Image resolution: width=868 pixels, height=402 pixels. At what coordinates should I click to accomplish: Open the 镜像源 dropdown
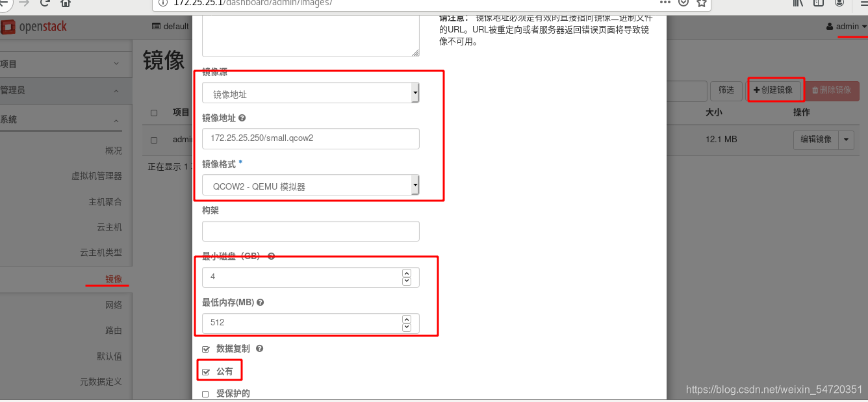311,94
